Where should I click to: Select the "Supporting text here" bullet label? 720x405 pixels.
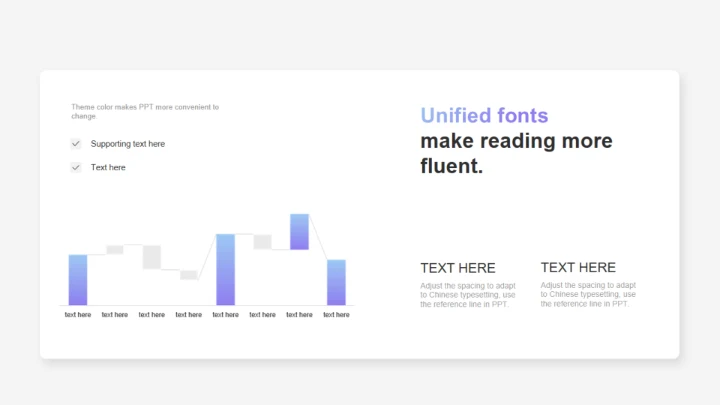[x=128, y=144]
